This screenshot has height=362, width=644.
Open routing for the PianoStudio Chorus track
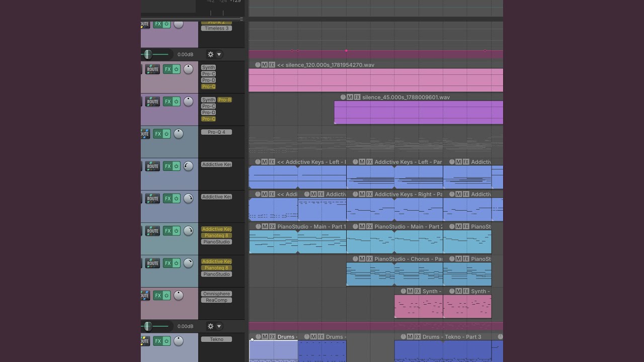(152, 263)
